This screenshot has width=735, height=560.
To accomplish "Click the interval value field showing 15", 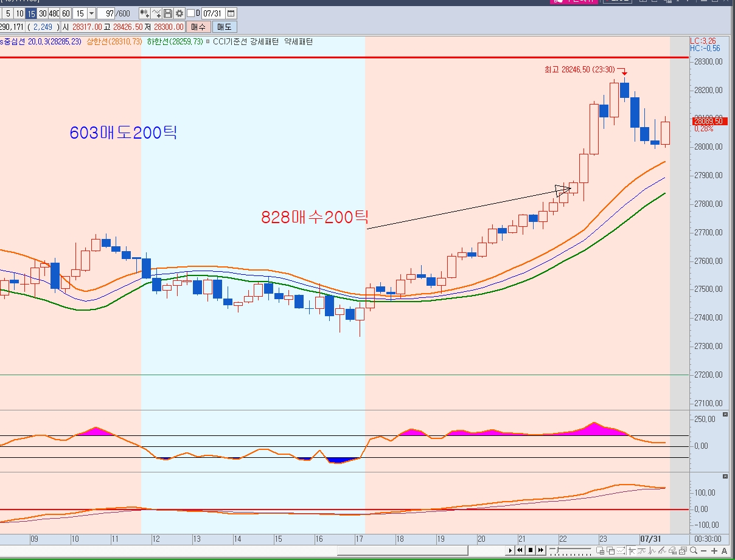I will (x=80, y=13).
